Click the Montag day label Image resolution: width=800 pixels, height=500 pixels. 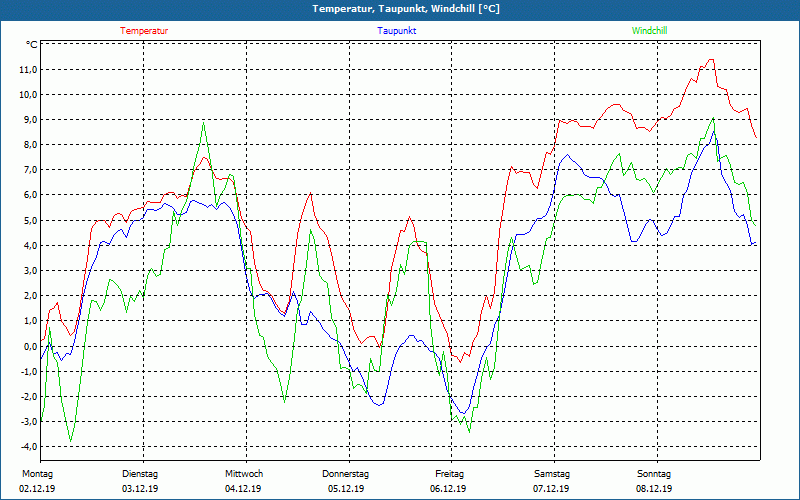click(37, 474)
